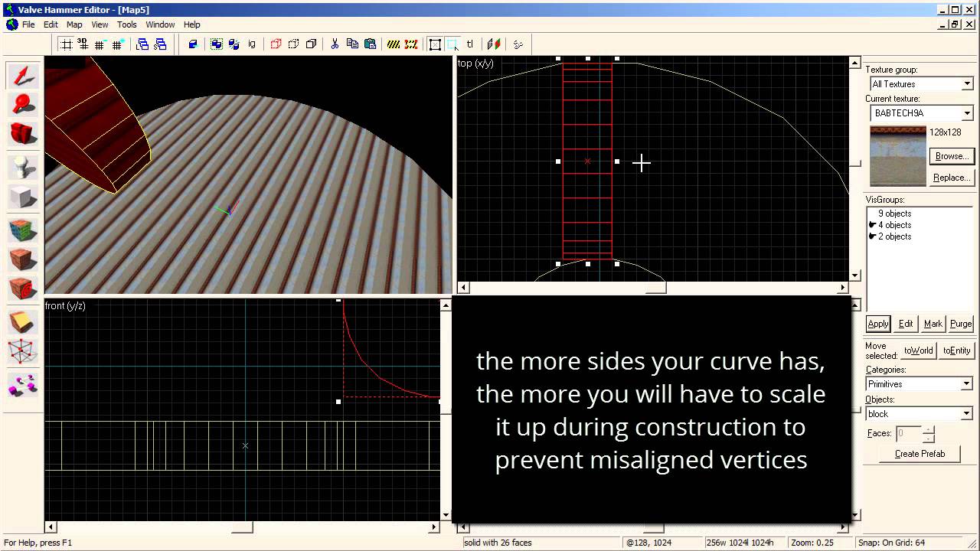Click the Browse... texture button
Viewport: 980px width, 551px height.
(x=951, y=156)
